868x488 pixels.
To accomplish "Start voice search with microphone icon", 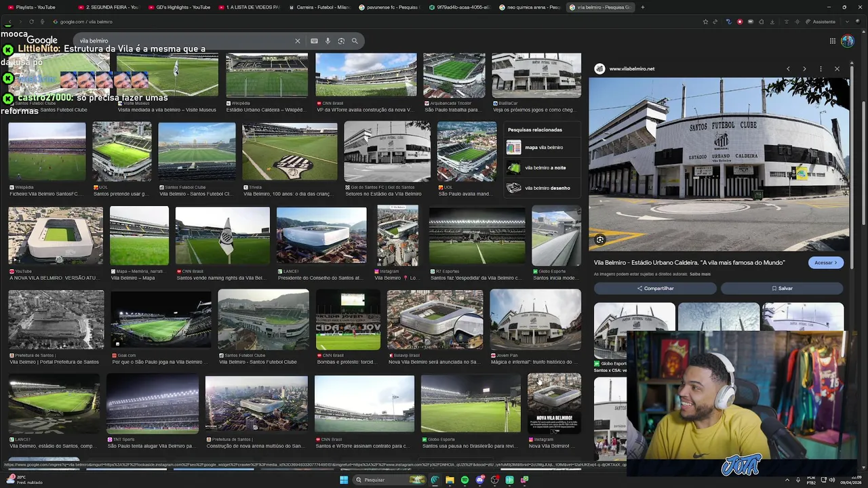I will 328,41.
